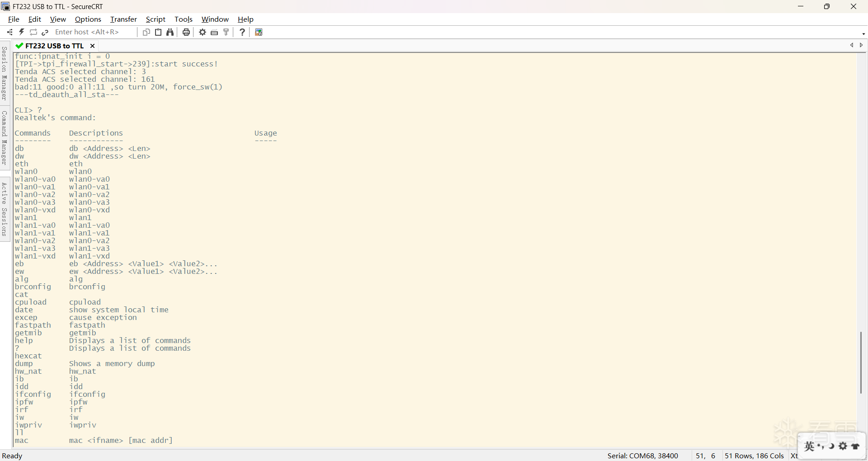
Task: Open the Script menu
Action: (x=156, y=19)
